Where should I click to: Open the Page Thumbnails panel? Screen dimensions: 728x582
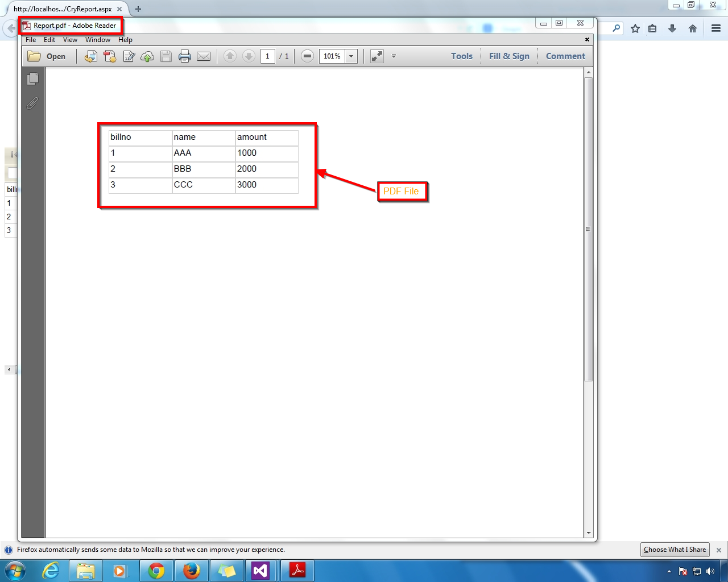(32, 79)
